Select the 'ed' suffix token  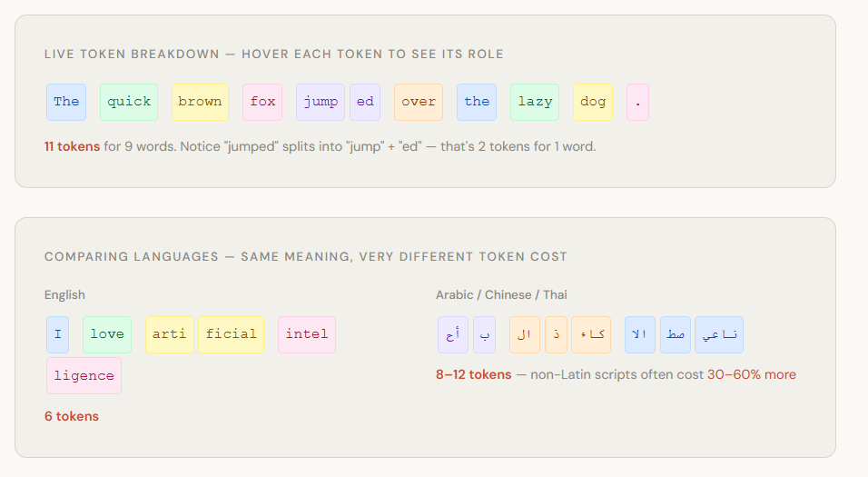pyautogui.click(x=365, y=102)
